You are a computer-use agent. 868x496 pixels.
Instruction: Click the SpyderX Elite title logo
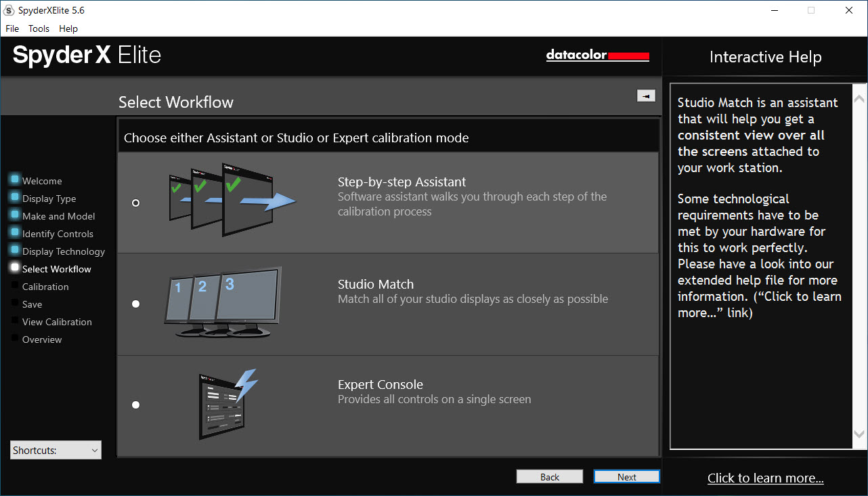(x=87, y=55)
